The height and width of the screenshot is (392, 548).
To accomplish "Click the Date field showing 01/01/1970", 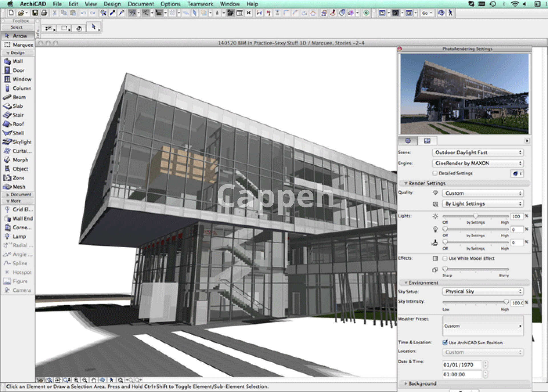I will click(462, 365).
